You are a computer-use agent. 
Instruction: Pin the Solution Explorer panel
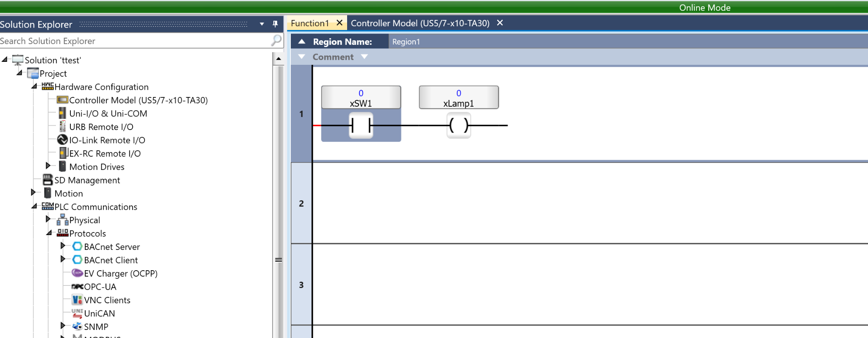[x=275, y=24]
